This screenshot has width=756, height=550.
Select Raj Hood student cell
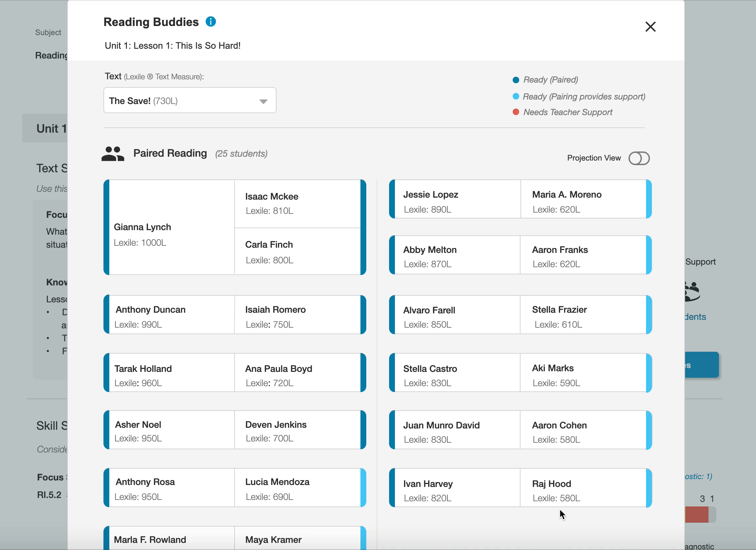[583, 491]
